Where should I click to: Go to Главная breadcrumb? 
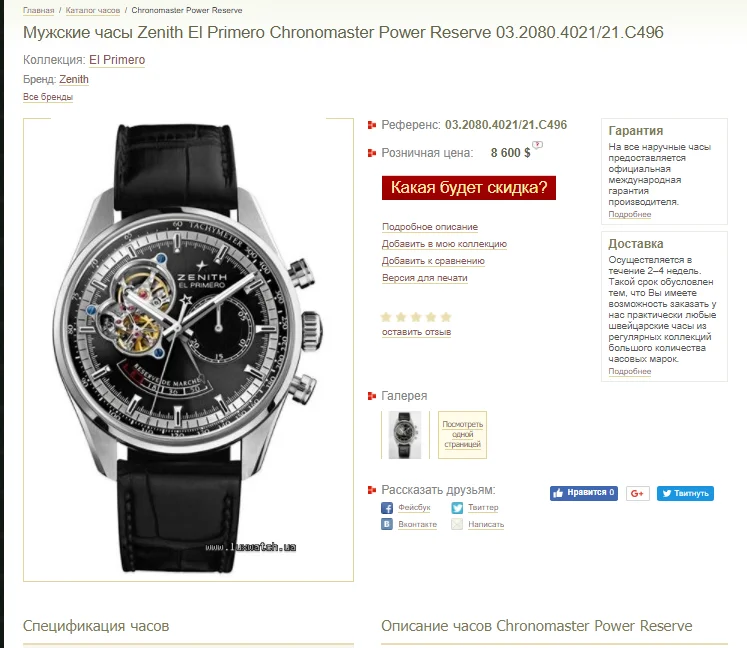[39, 10]
